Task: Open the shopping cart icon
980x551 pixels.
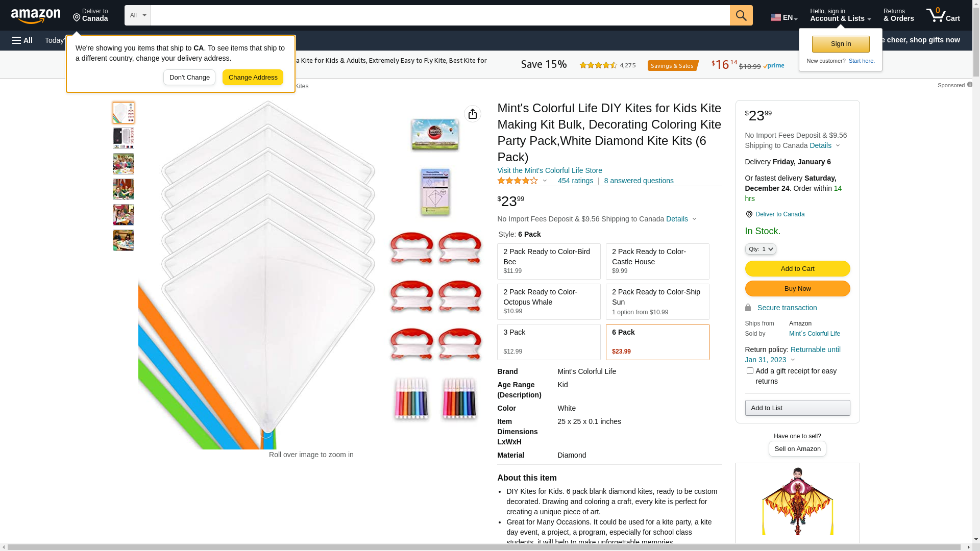Action: [942, 15]
